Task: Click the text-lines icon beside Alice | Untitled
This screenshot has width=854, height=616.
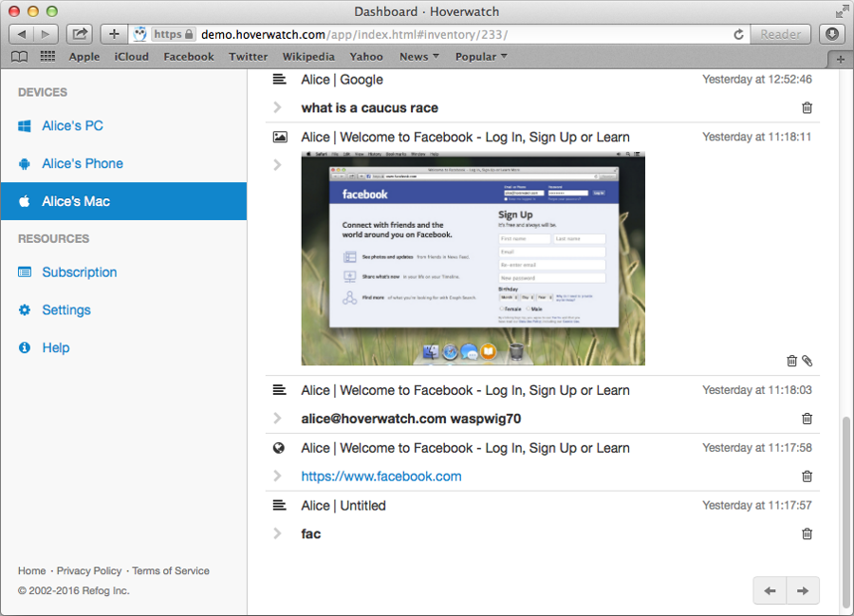Action: 279,506
